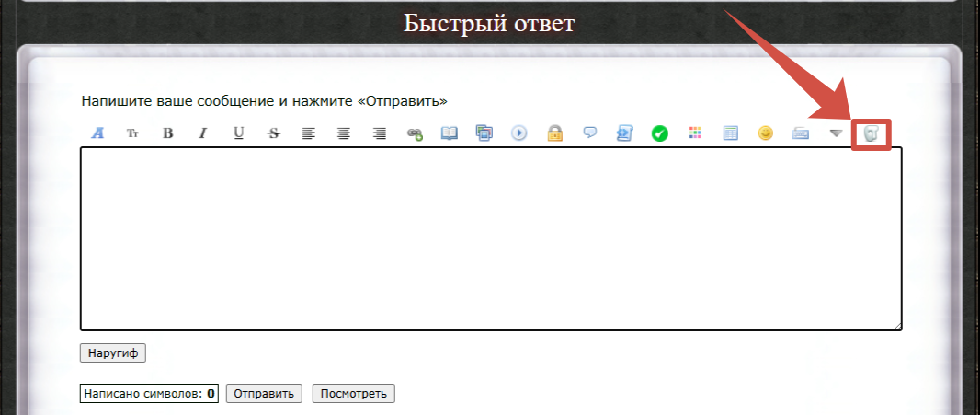The height and width of the screenshot is (415, 980).
Task: Insert hidden text with padlock icon
Action: pyautogui.click(x=555, y=133)
